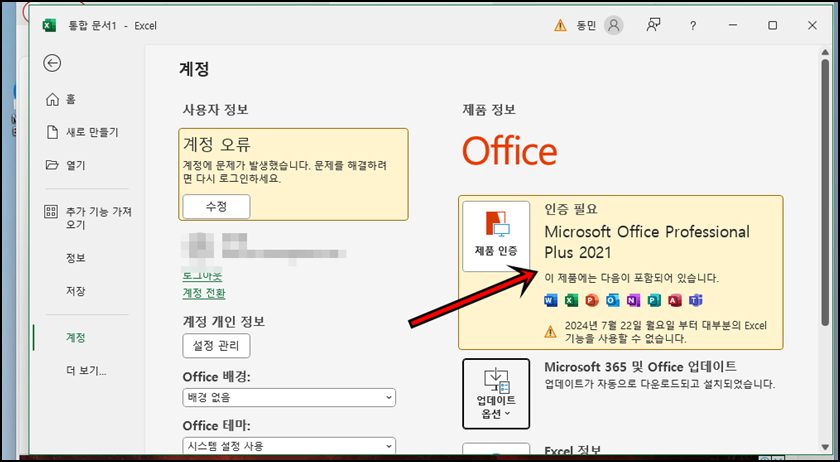
Task: Click the back arrow to leave Backstage
Action: 52,63
